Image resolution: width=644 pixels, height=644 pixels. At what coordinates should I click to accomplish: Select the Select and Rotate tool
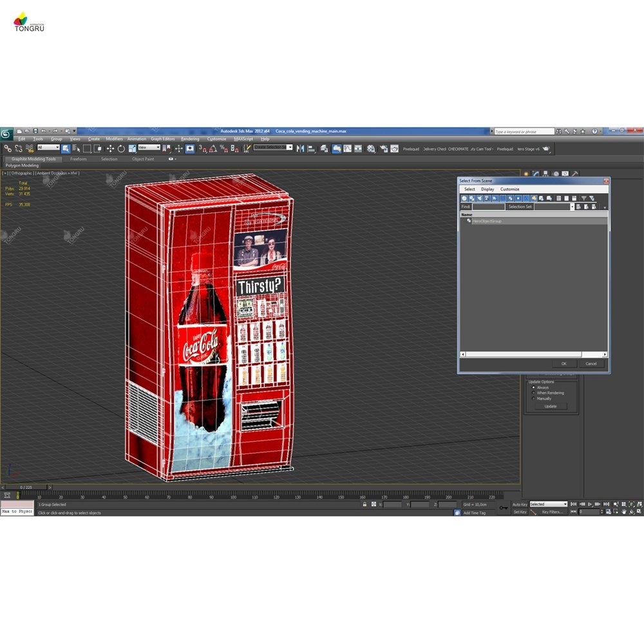click(121, 149)
